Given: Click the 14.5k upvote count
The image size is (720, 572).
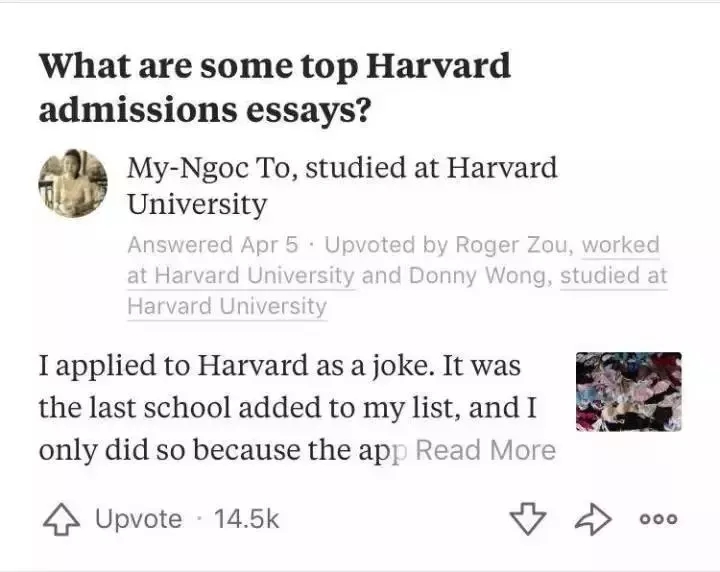Looking at the screenshot, I should tap(247, 519).
